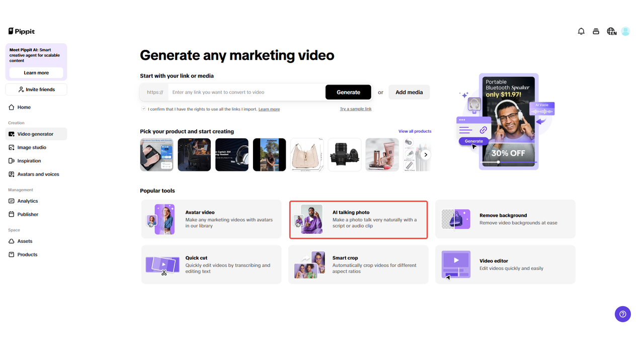Open the Remove background tool
This screenshot has height=362, width=644.
tap(505, 219)
